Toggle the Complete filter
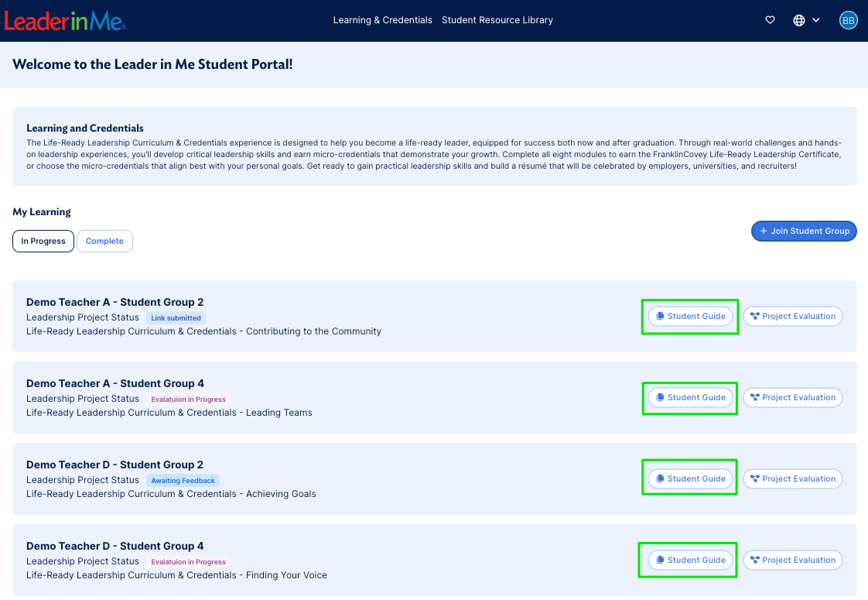The width and height of the screenshot is (868, 600). click(x=104, y=241)
